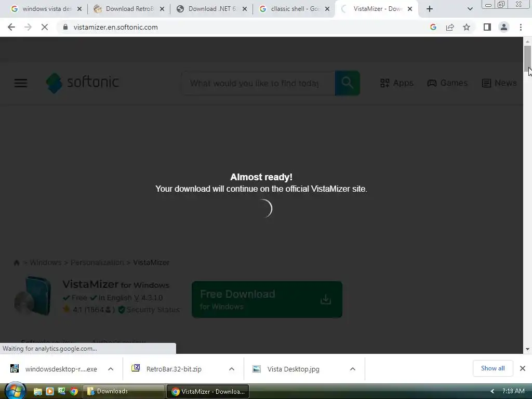Open Vista Desktop.jpg download item

click(x=287, y=369)
